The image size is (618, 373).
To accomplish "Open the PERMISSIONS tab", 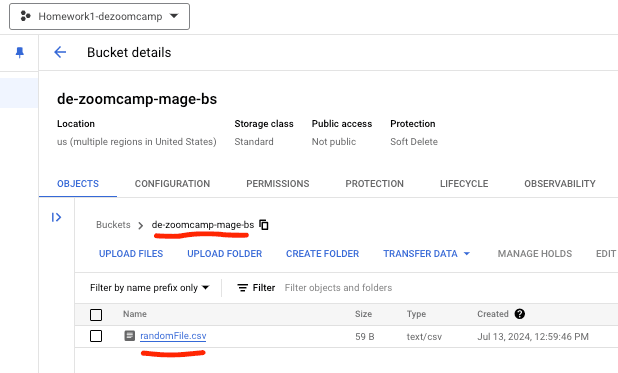I will [277, 184].
